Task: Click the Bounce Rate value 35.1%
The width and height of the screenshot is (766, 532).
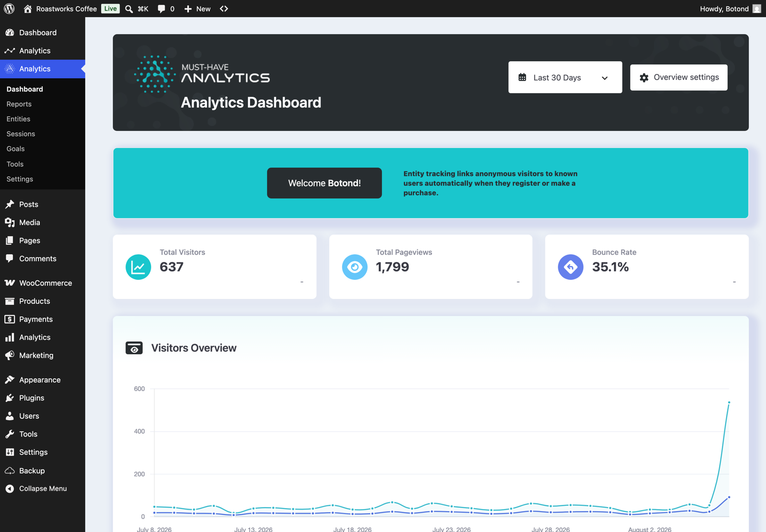Action: coord(611,267)
